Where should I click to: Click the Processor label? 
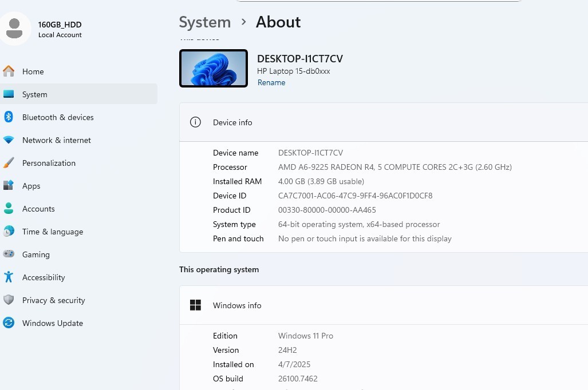tap(230, 167)
